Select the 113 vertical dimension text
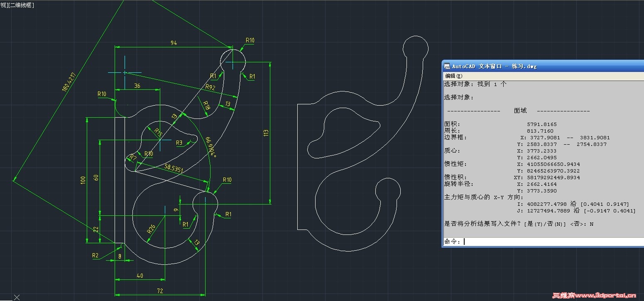The height and width of the screenshot is (301, 644). 266,133
